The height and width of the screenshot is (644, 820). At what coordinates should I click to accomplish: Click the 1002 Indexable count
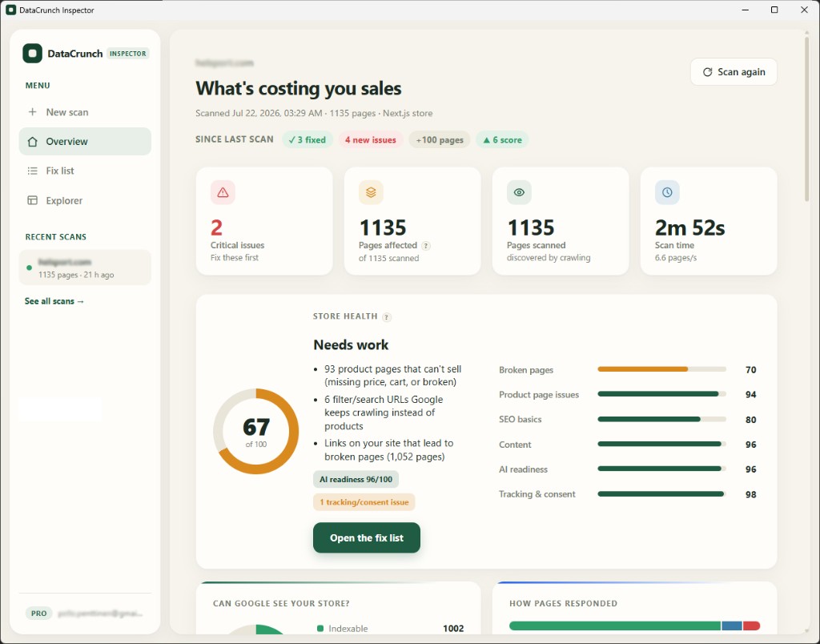453,628
